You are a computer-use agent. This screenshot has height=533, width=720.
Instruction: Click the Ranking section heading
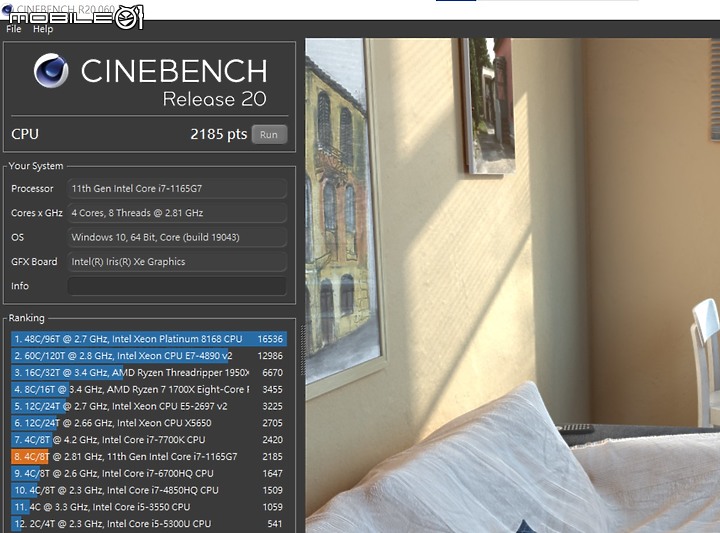click(27, 318)
